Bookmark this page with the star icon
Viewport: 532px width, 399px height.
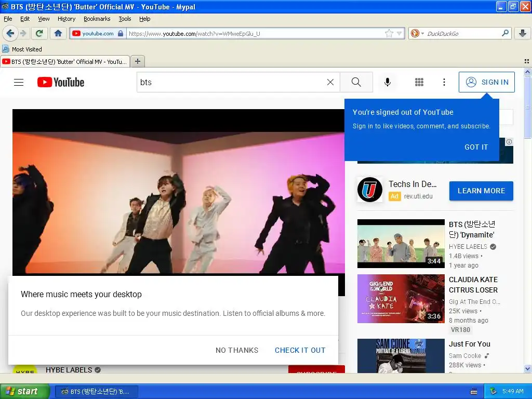tap(389, 33)
